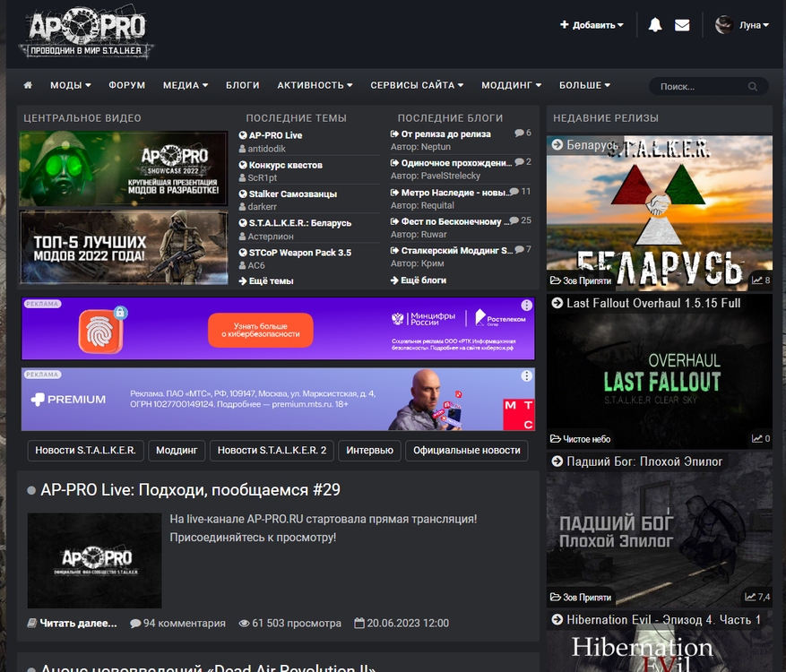Image resolution: width=786 pixels, height=672 pixels.
Task: Open the messages envelope icon
Action: click(x=682, y=25)
